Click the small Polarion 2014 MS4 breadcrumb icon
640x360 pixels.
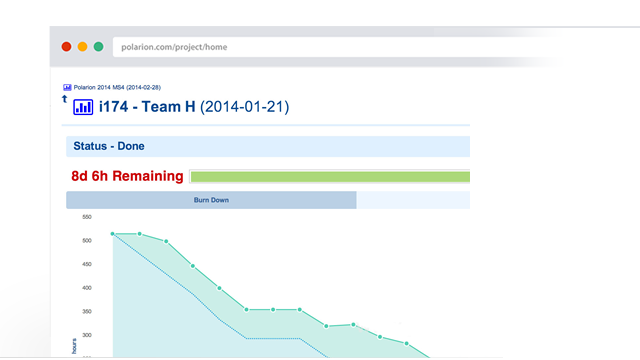pos(67,87)
